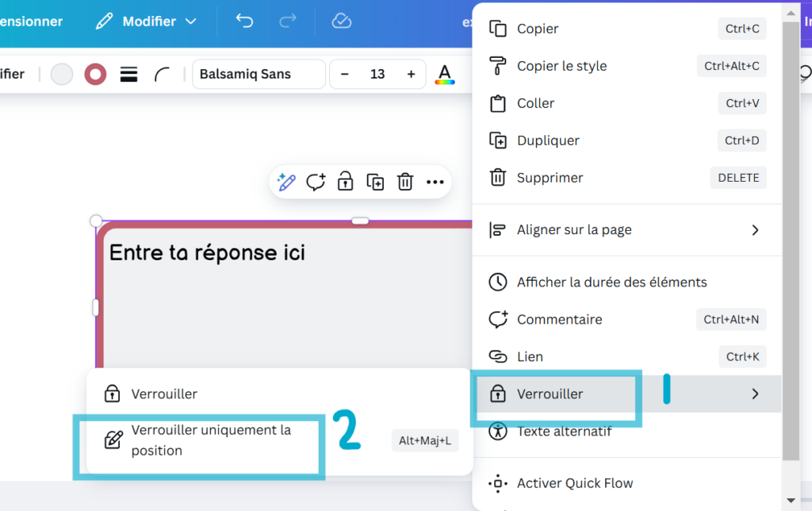Expand the Aligner sur la page submenu
The width and height of the screenshot is (812, 511).
click(627, 229)
